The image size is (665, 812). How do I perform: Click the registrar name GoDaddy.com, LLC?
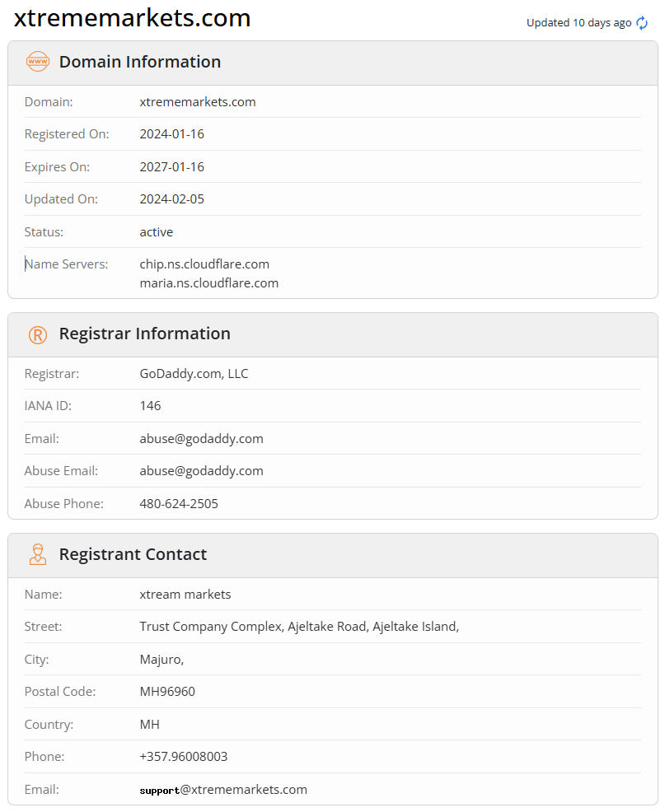(x=194, y=374)
